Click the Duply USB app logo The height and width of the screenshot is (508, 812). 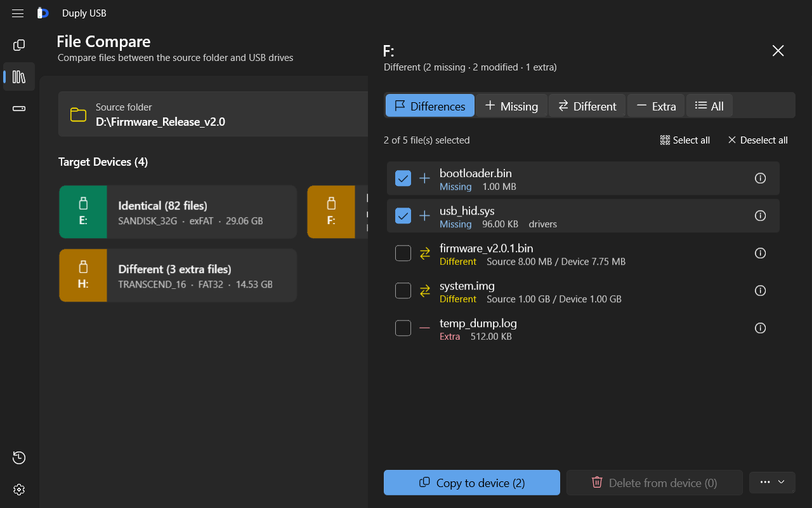(43, 13)
